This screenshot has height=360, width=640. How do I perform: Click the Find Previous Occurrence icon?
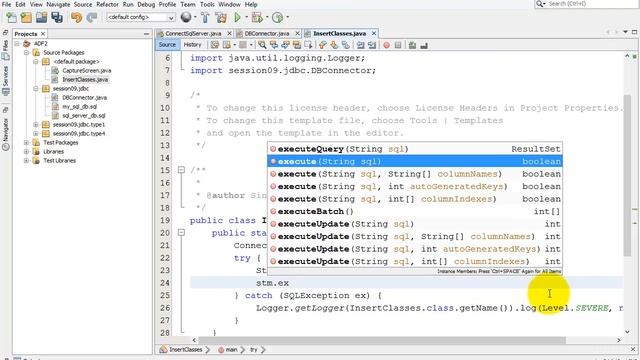click(273, 45)
